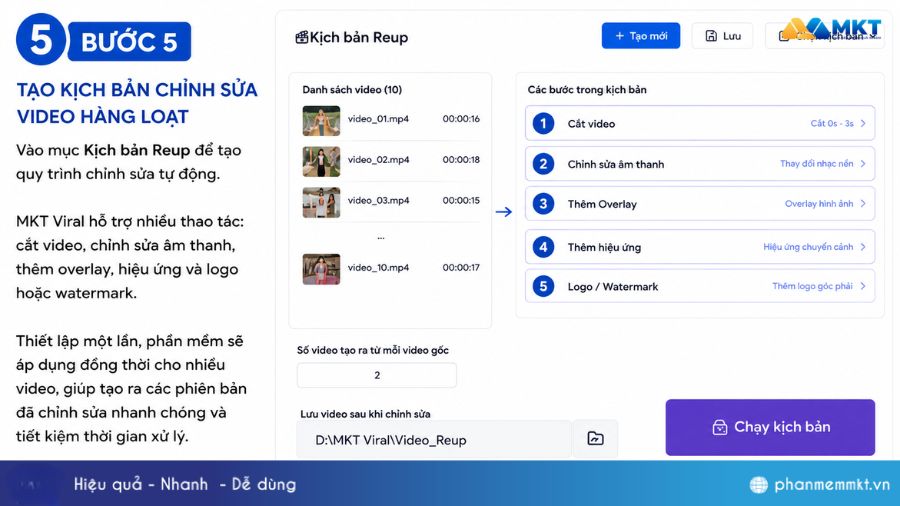900x506 pixels.
Task: Select video_03.mp4 thumbnail
Action: pyautogui.click(x=321, y=202)
